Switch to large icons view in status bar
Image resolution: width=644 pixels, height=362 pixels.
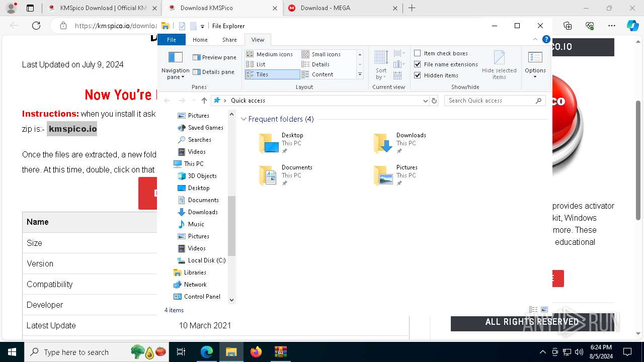pos(544,310)
